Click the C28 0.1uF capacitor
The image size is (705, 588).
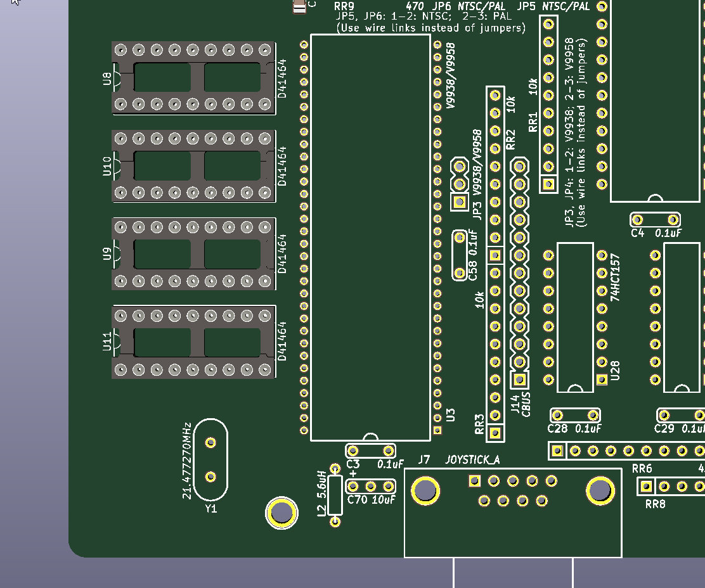point(575,415)
